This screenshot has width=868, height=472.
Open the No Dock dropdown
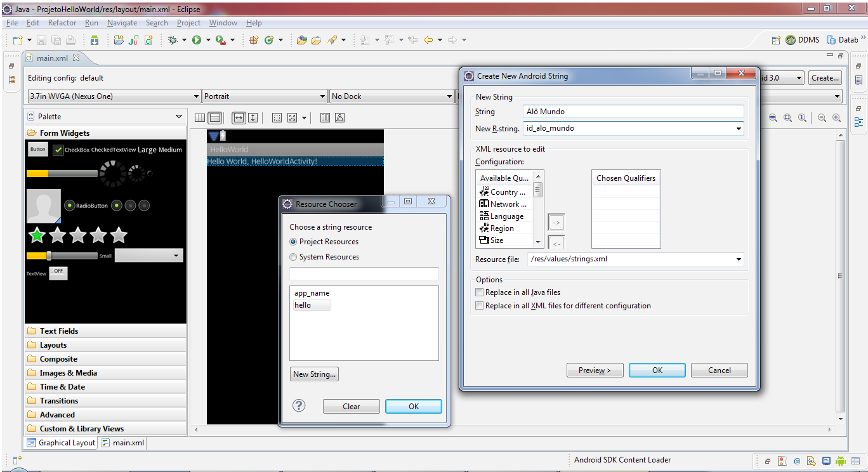[x=392, y=96]
